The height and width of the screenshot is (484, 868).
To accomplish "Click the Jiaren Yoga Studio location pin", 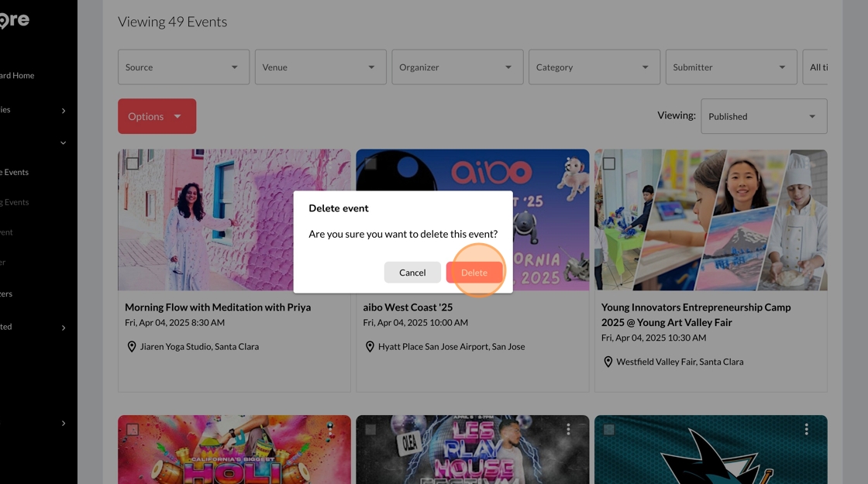I will tap(132, 347).
